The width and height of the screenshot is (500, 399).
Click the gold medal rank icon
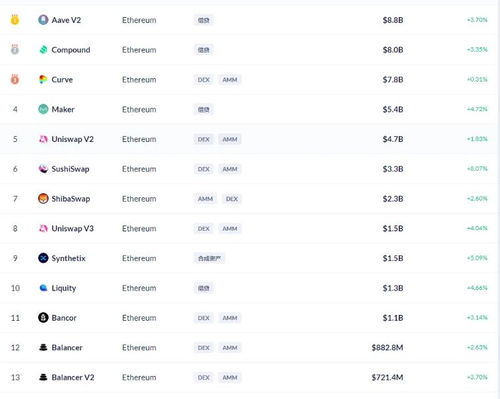point(15,20)
